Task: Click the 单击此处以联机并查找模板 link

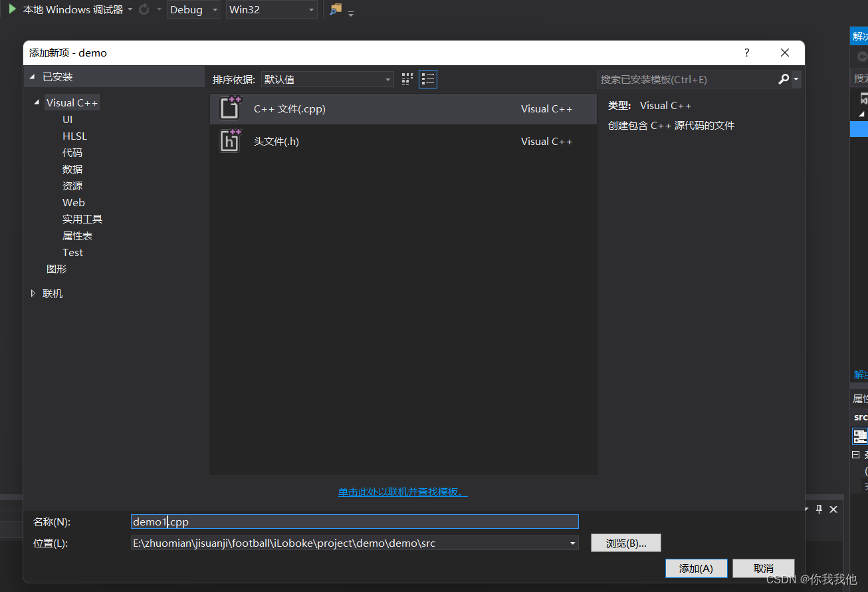Action: click(402, 491)
